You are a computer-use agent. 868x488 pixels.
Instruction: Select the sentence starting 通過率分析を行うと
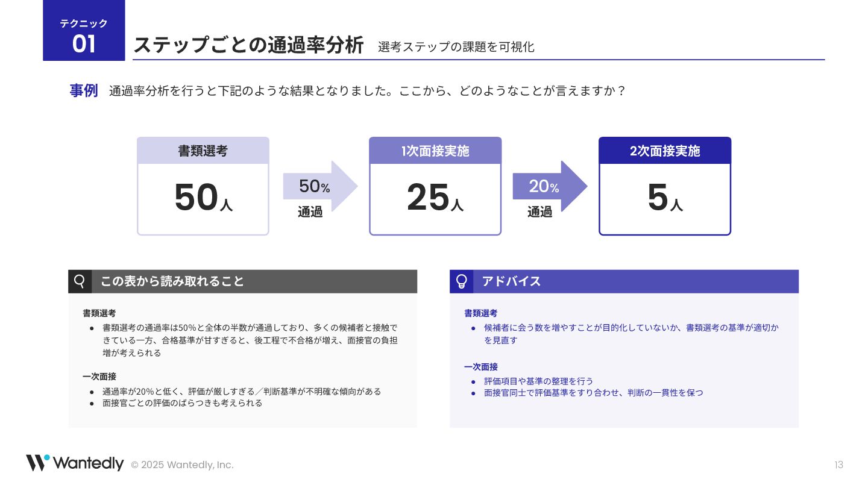pyautogui.click(x=367, y=92)
